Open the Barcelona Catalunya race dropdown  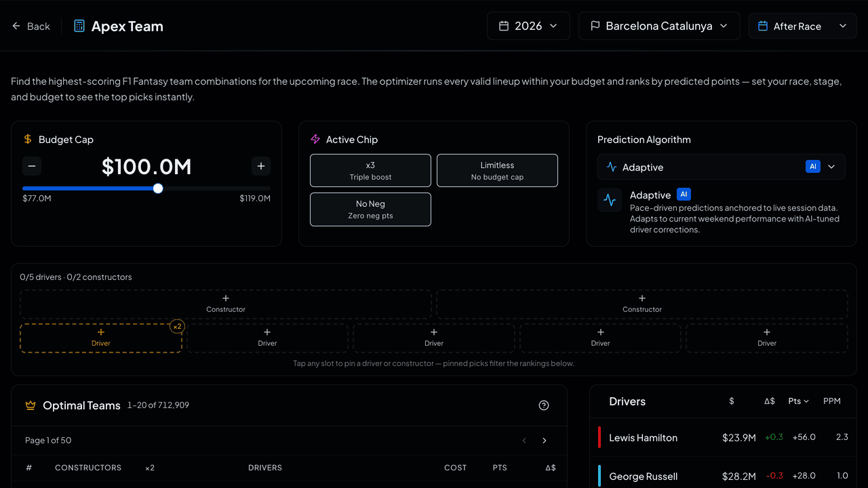[659, 26]
